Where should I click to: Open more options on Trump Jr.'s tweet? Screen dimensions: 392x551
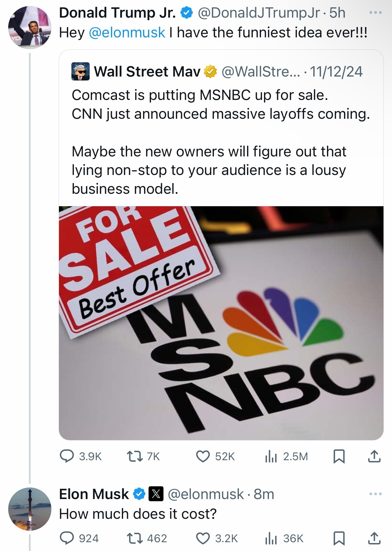[375, 13]
